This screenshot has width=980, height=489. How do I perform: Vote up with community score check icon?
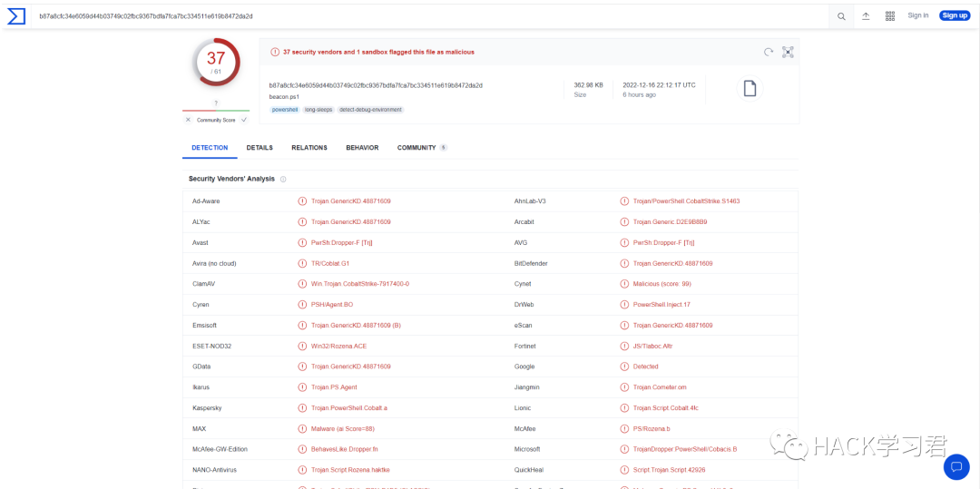pyautogui.click(x=244, y=120)
